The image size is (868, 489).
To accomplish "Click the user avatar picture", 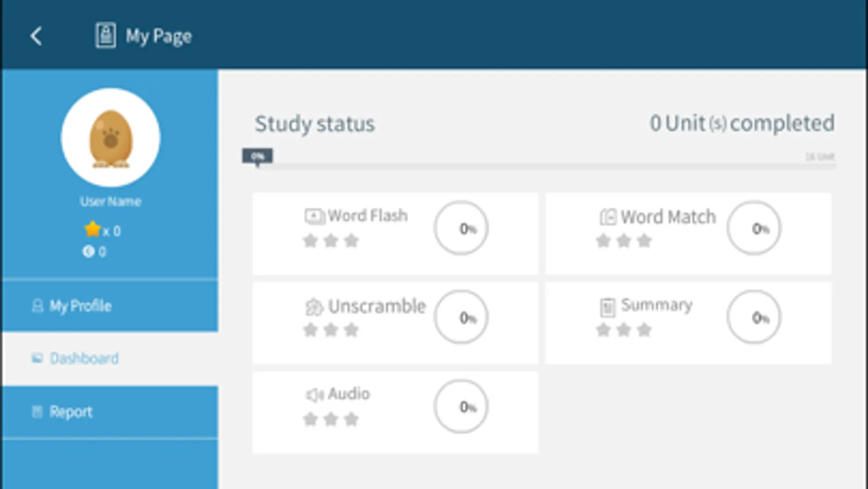I will point(111,137).
